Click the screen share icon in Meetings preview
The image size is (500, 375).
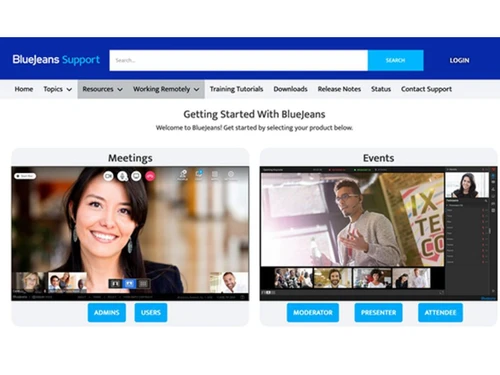pos(136,176)
